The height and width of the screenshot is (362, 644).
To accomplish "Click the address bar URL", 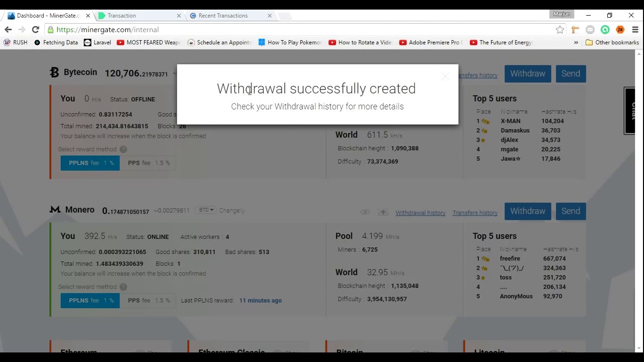I will pos(107,30).
